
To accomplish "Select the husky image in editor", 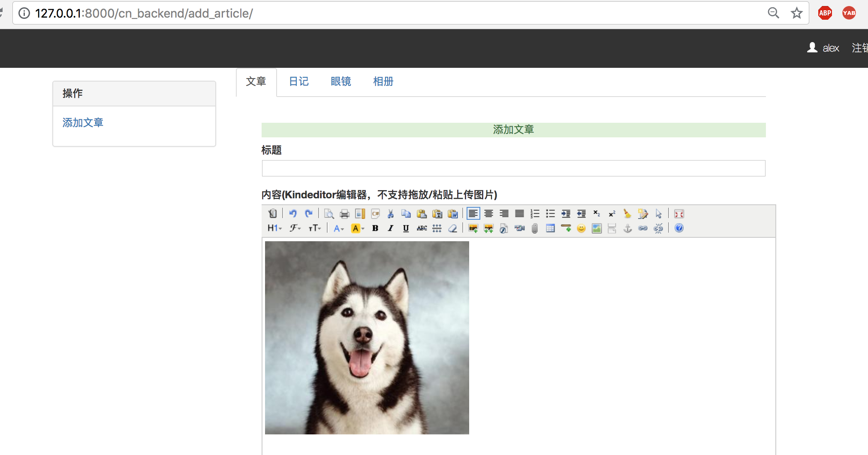I will 367,338.
